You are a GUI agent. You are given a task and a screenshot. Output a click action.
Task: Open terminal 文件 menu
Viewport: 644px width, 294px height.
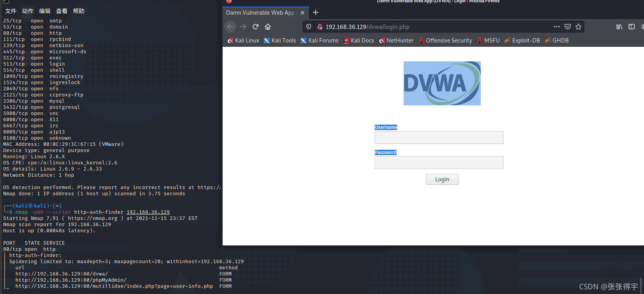pos(11,11)
